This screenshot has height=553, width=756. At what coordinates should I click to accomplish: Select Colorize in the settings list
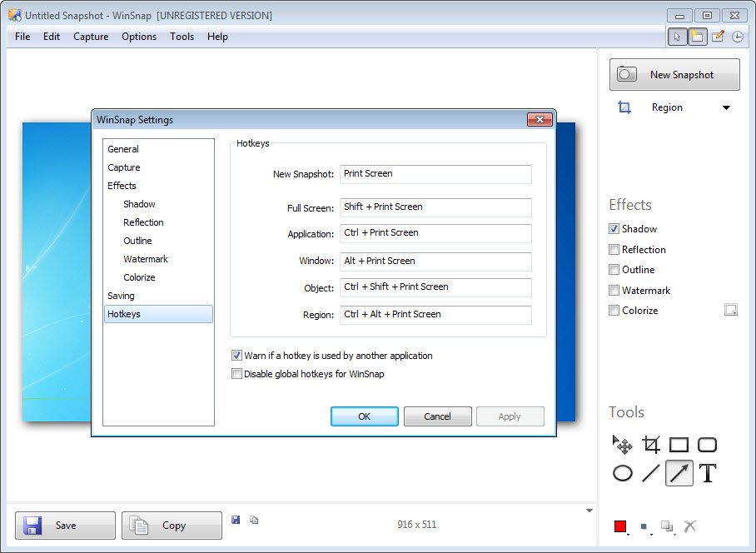pos(158,277)
